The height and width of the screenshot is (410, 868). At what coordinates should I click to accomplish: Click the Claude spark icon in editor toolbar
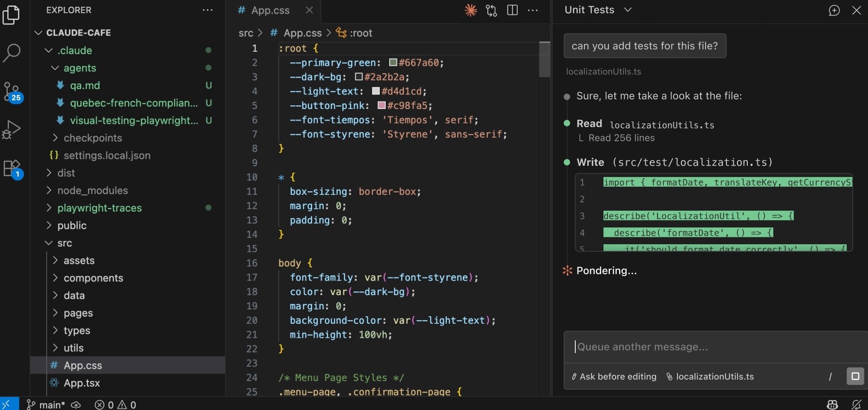471,10
